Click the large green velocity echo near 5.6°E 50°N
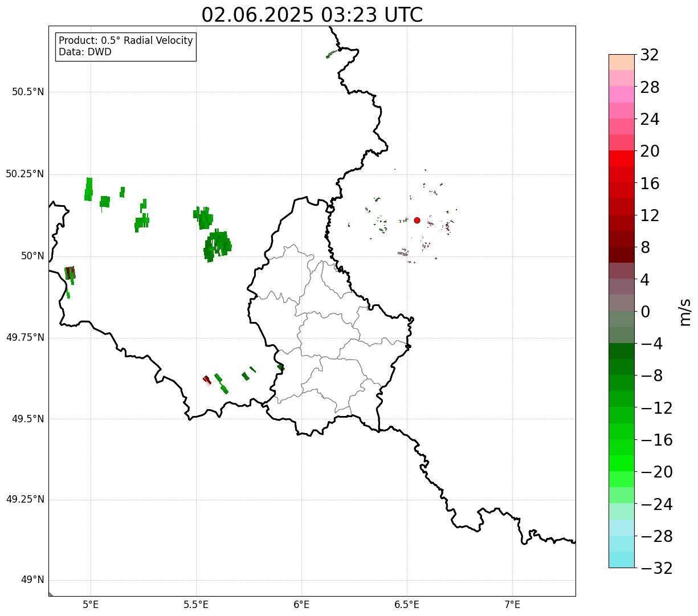The image size is (698, 616). click(217, 246)
